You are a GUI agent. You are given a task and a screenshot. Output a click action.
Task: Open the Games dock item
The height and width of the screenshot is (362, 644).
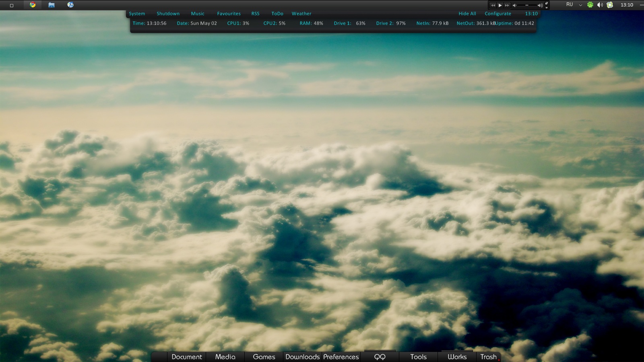click(x=264, y=357)
